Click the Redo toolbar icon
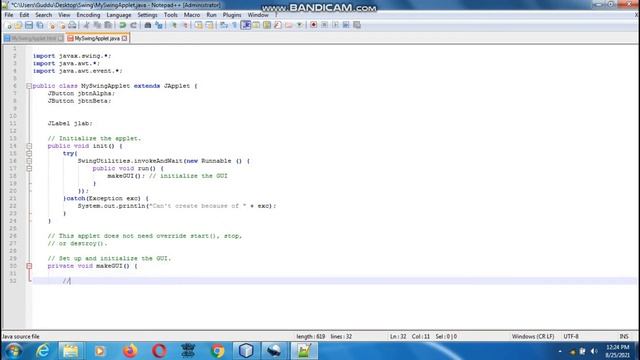The height and width of the screenshot is (360, 640). pyautogui.click(x=133, y=25)
